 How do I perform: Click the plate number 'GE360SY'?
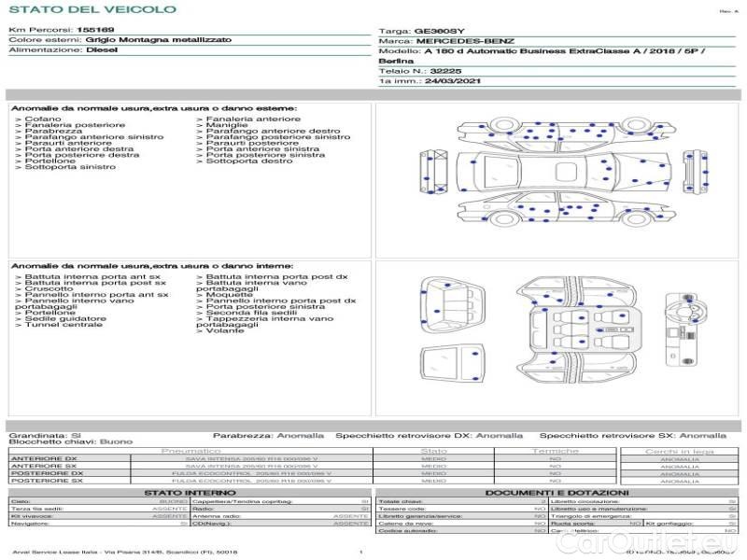(439, 31)
